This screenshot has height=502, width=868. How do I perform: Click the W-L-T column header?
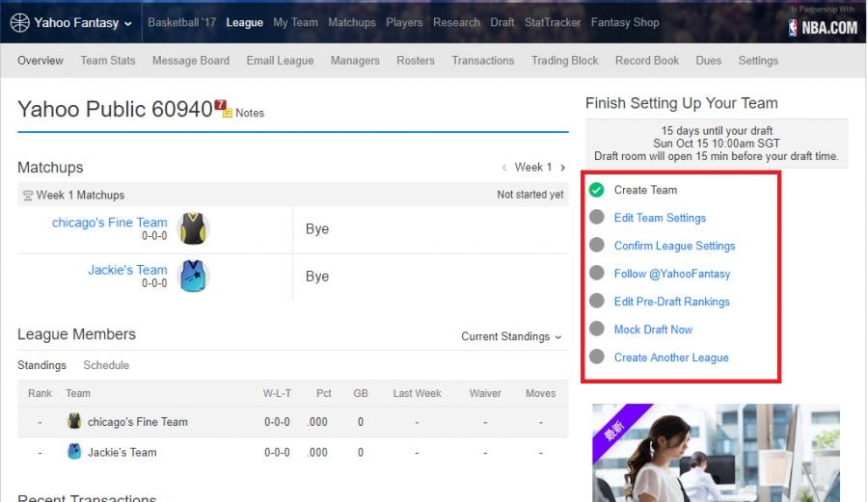pos(277,394)
